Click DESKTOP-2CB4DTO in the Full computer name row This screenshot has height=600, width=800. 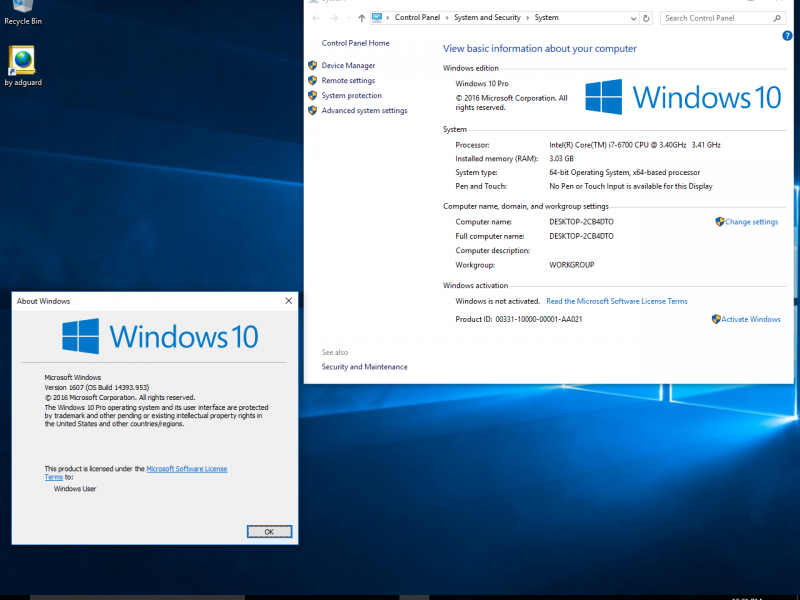click(581, 236)
